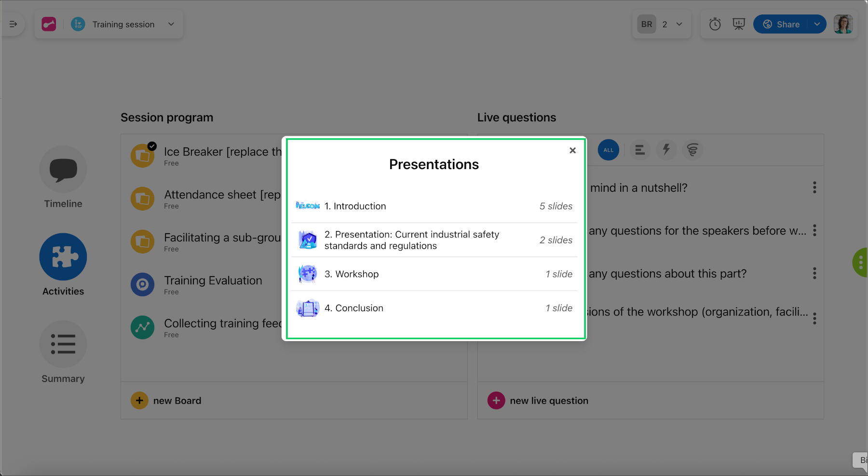Click the Conclusion presentation thumbnail icon

(308, 308)
